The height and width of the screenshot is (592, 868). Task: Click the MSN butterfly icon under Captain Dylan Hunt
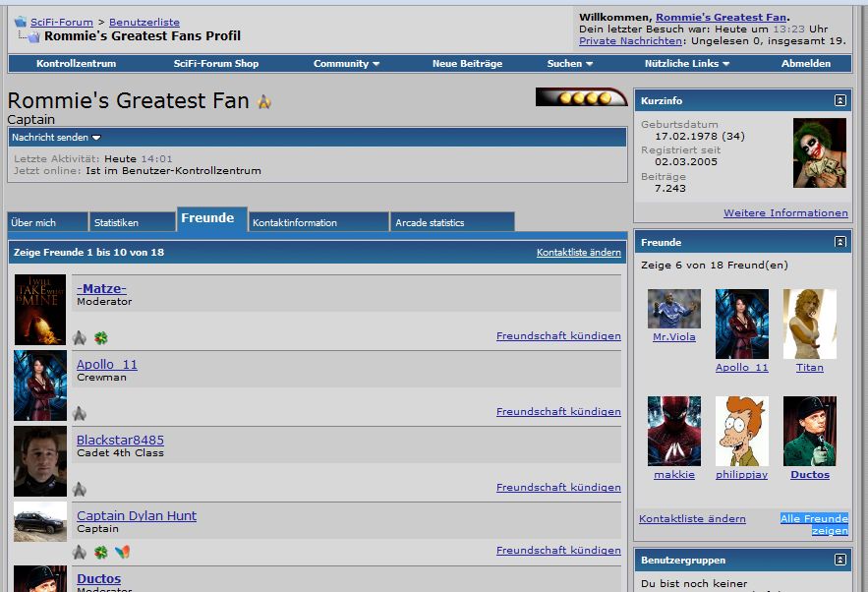122,553
